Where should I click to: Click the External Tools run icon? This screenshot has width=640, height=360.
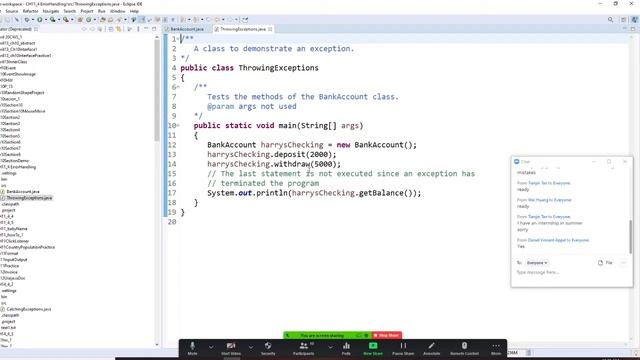pos(66,20)
